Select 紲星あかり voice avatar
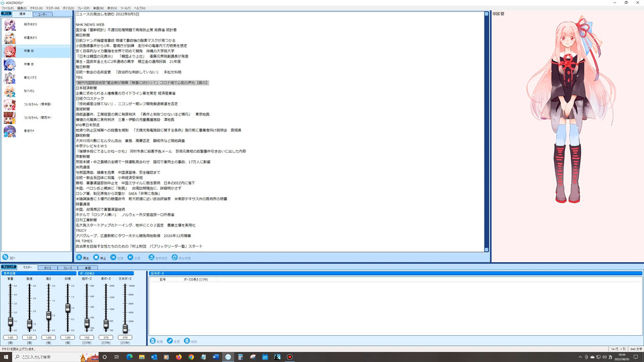This screenshot has height=362, width=644. [x=9, y=38]
